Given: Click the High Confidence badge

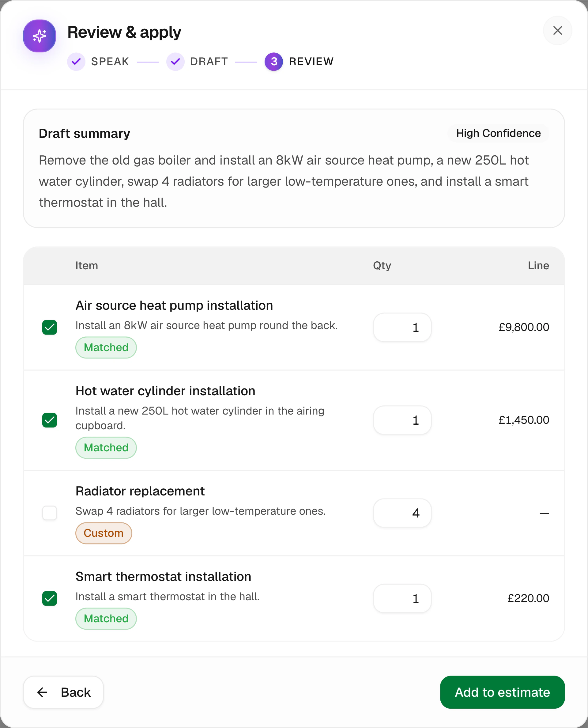Looking at the screenshot, I should click(x=498, y=133).
